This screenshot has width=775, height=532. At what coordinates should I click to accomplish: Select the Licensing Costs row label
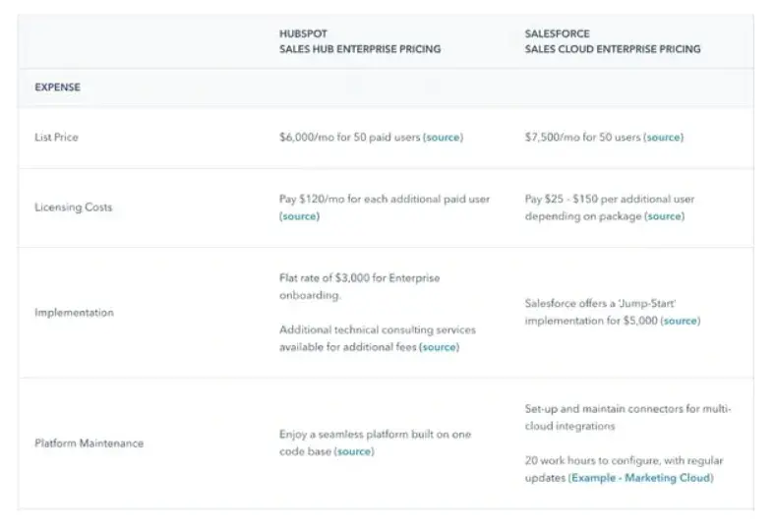pyautogui.click(x=73, y=207)
